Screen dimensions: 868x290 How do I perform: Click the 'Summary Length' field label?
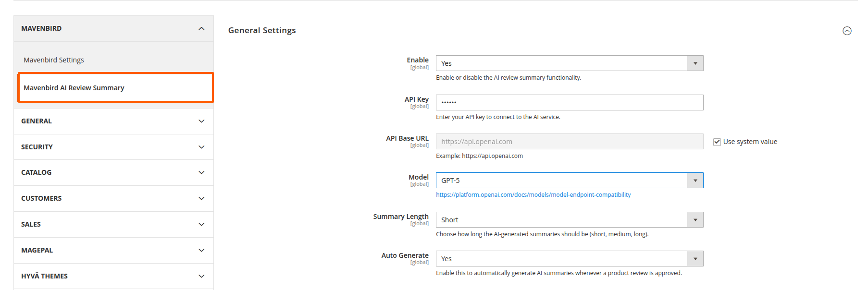click(x=401, y=217)
